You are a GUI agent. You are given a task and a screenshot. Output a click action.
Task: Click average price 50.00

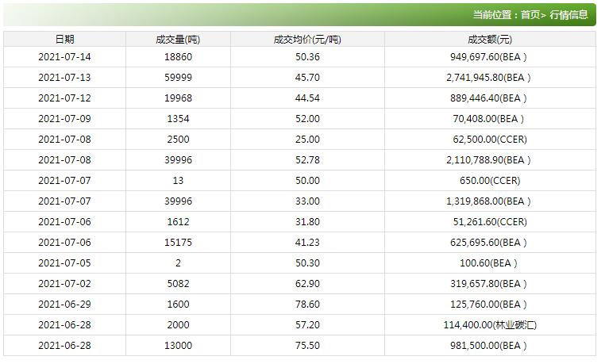pyautogui.click(x=307, y=181)
